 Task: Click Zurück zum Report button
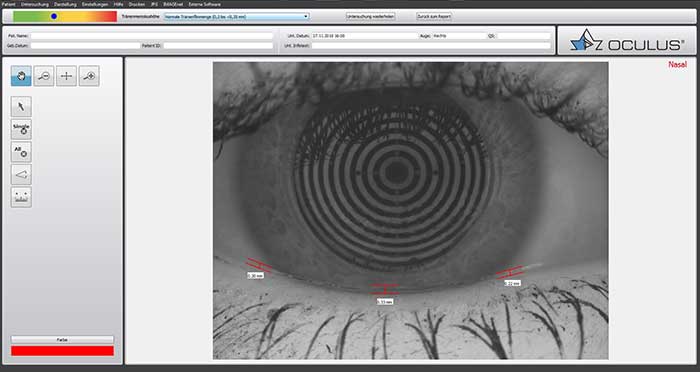[434, 16]
